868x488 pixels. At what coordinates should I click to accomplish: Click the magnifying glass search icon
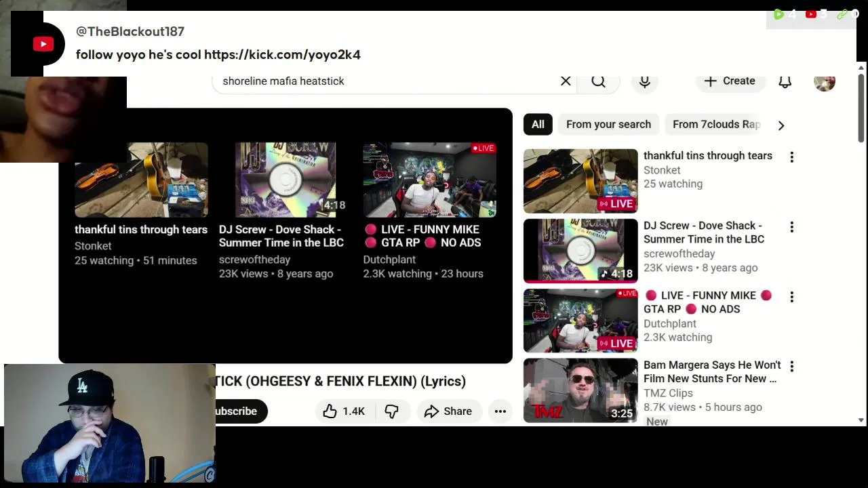point(598,81)
